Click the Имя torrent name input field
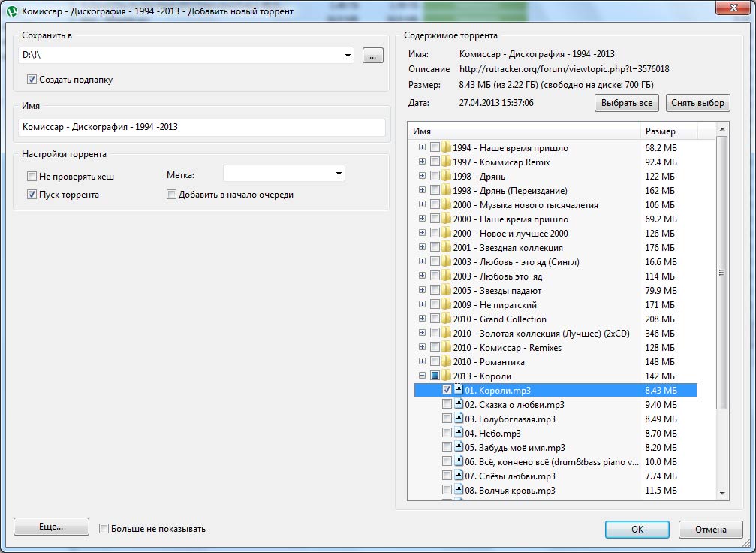 click(x=201, y=128)
